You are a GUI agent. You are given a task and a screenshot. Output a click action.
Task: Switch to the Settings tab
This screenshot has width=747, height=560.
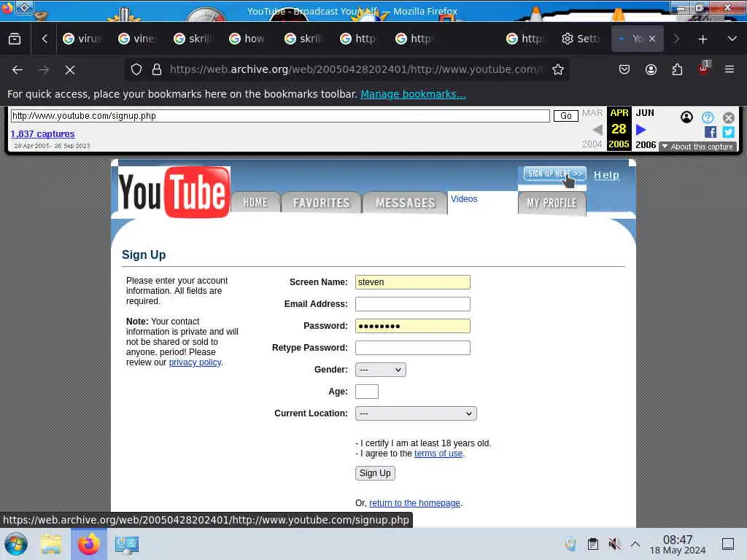pyautogui.click(x=581, y=39)
